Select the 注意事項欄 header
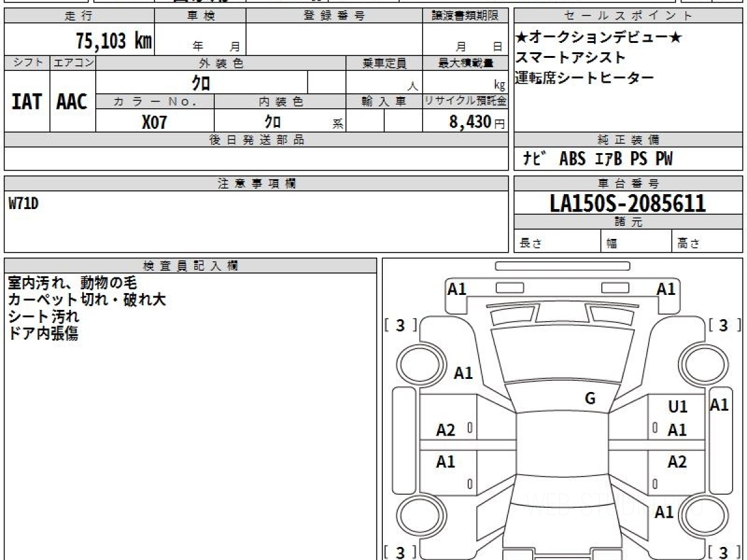The width and height of the screenshot is (747, 560). point(256,184)
